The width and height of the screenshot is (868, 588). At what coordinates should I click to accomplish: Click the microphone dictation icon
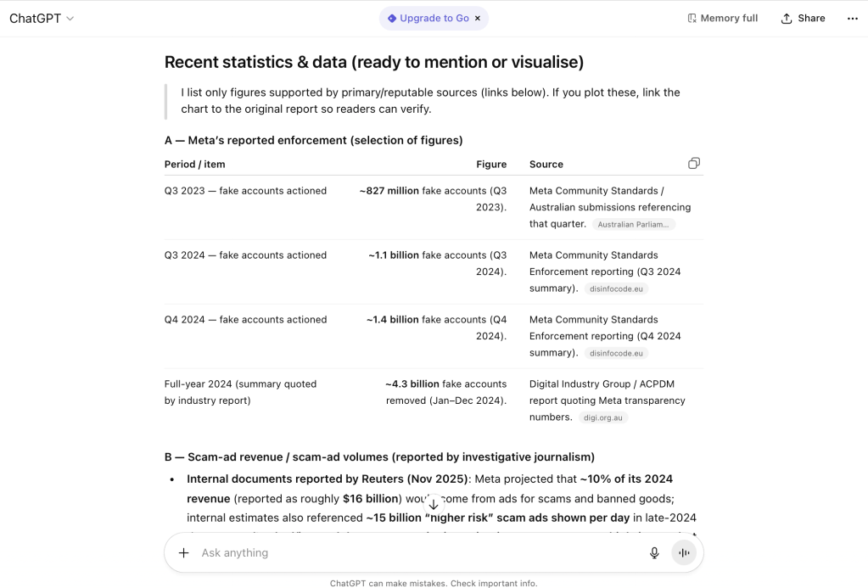point(654,553)
